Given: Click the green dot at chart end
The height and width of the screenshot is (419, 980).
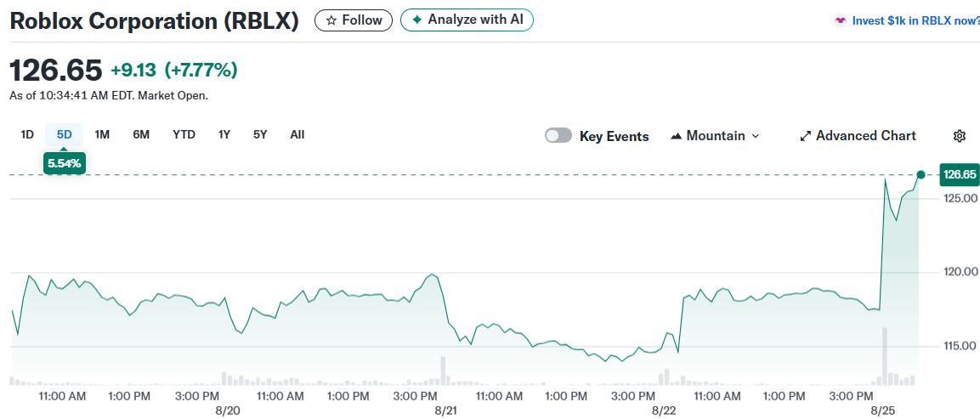Looking at the screenshot, I should tap(921, 174).
